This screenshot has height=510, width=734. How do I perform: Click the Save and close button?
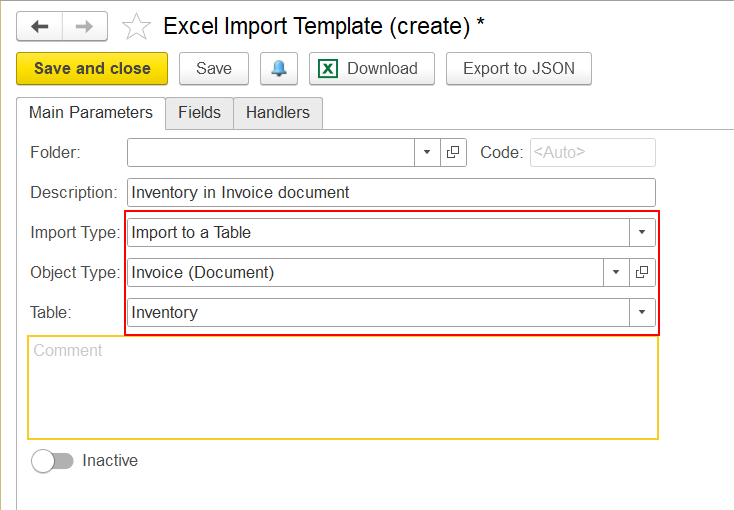[92, 68]
